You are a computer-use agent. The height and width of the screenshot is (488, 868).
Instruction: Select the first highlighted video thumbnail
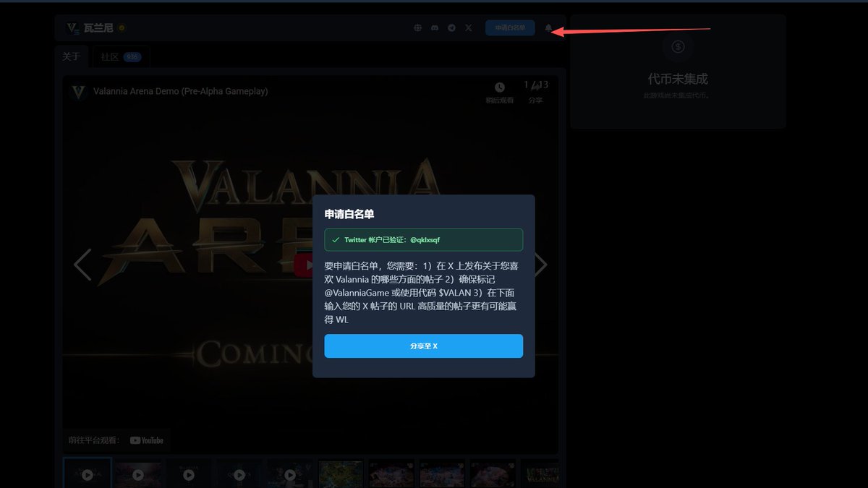point(88,474)
